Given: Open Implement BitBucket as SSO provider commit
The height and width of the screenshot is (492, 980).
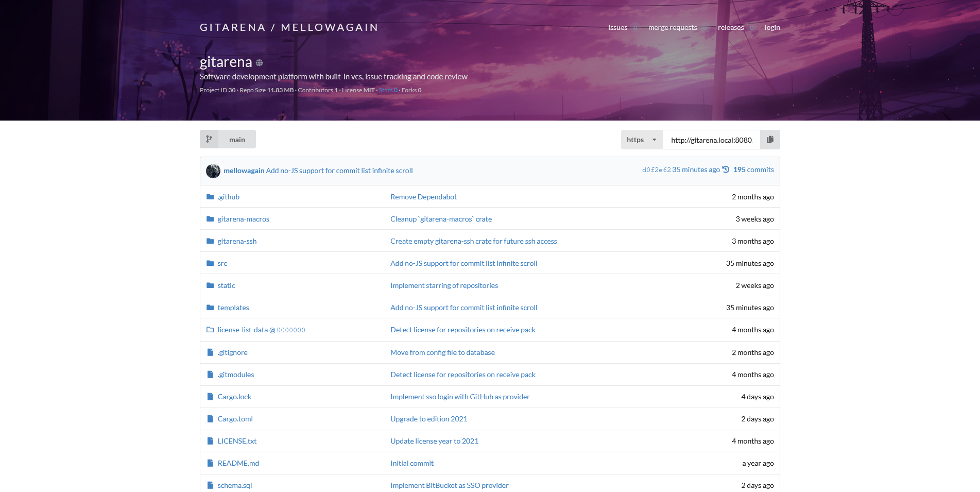Looking at the screenshot, I should (x=449, y=485).
